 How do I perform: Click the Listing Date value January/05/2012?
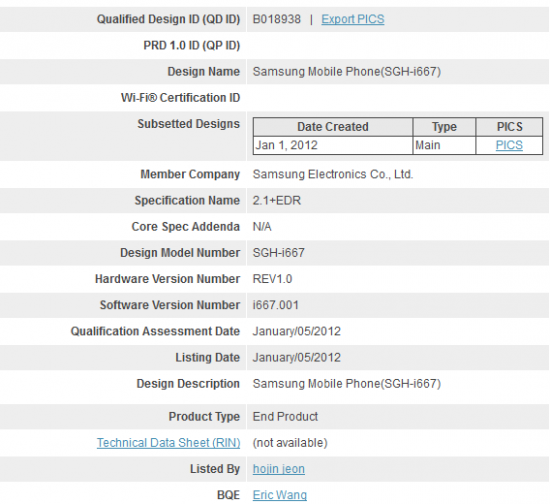click(297, 358)
